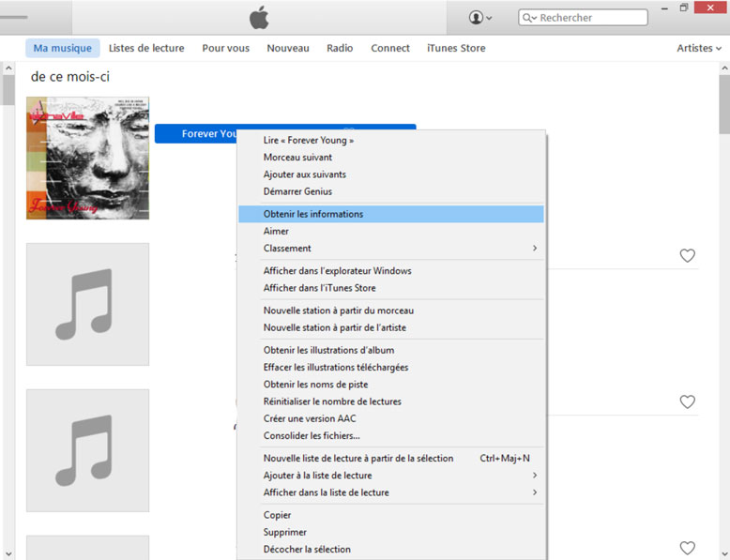Choose Nouvelle station à partir du morceau

coord(391,310)
